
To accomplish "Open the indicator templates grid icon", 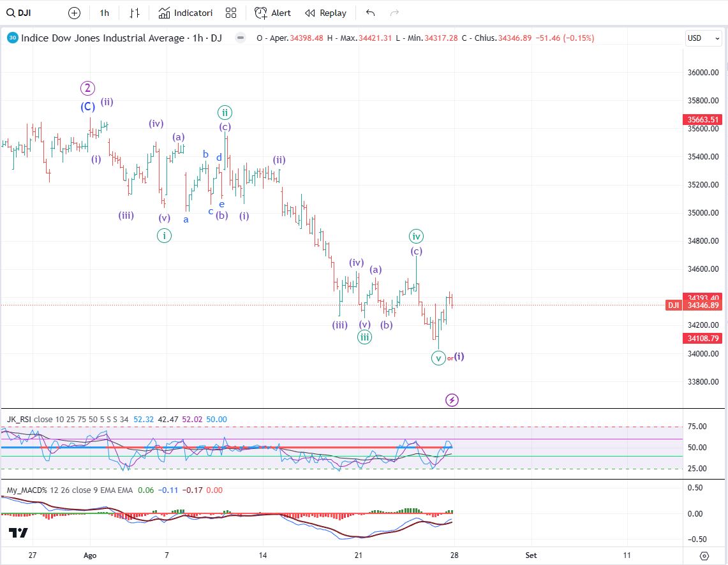I will tap(231, 13).
